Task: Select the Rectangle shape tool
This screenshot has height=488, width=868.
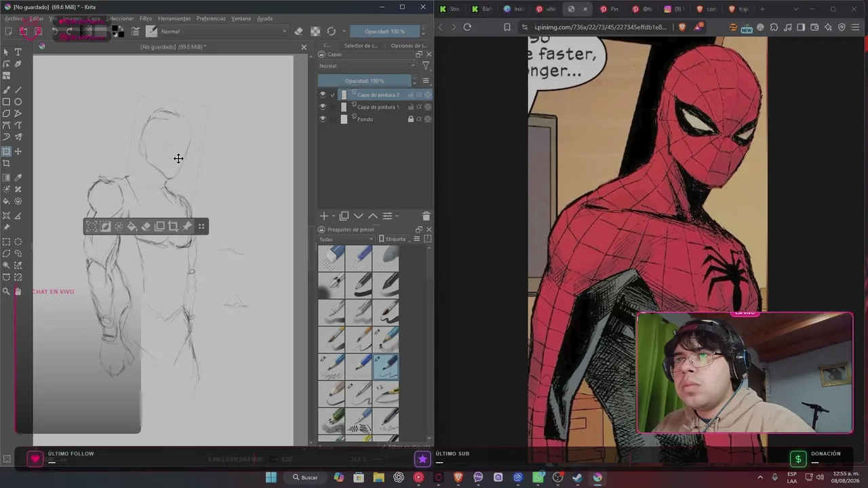Action: 7,102
